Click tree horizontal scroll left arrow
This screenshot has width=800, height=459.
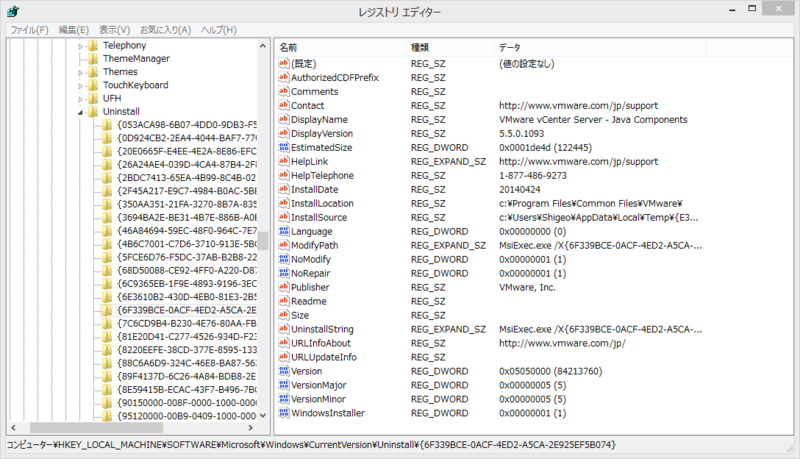tap(13, 427)
